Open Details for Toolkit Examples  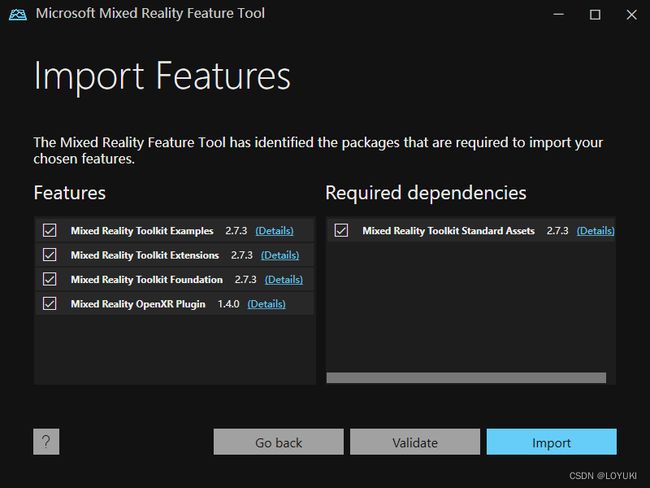pyautogui.click(x=274, y=231)
